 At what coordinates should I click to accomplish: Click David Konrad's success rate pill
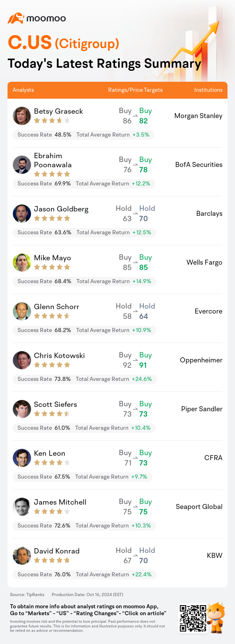point(44,574)
